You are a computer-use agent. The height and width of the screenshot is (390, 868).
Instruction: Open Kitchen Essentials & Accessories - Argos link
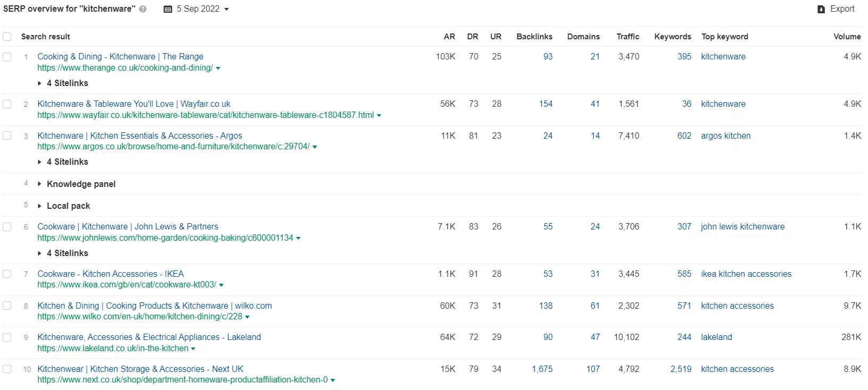(140, 136)
